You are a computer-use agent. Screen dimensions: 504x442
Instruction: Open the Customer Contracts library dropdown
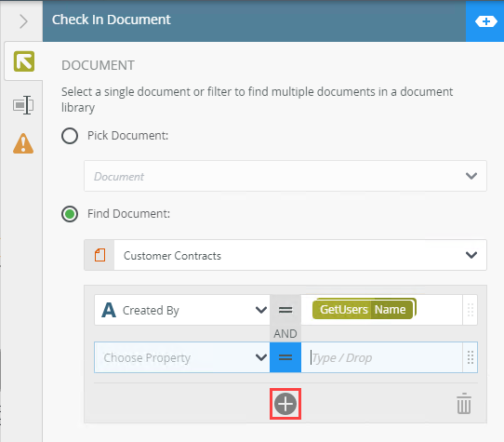(285, 255)
